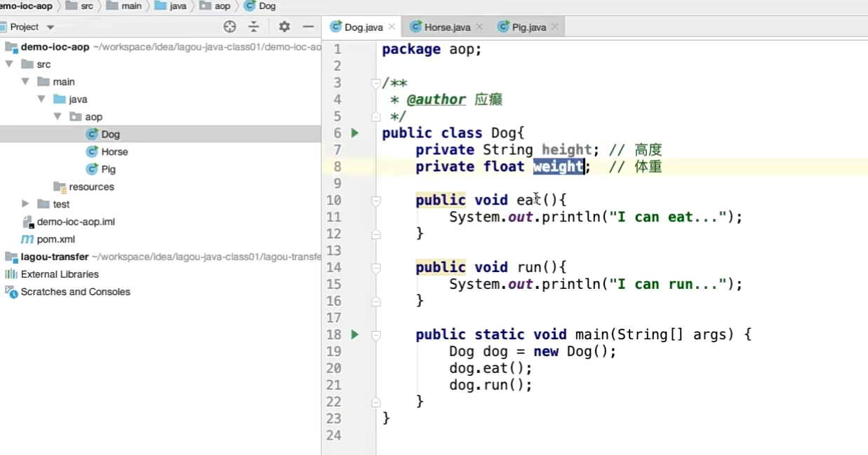
Task: Open pom.xml in project tree
Action: 55,239
